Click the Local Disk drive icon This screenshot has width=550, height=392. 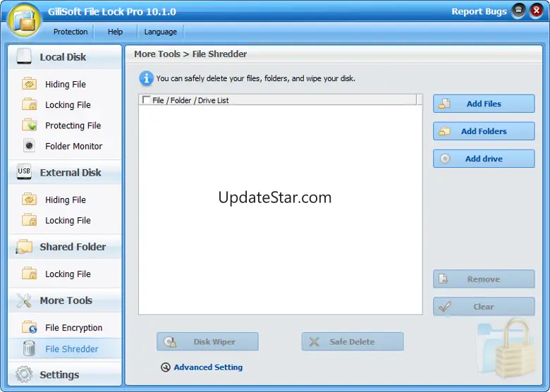click(24, 56)
